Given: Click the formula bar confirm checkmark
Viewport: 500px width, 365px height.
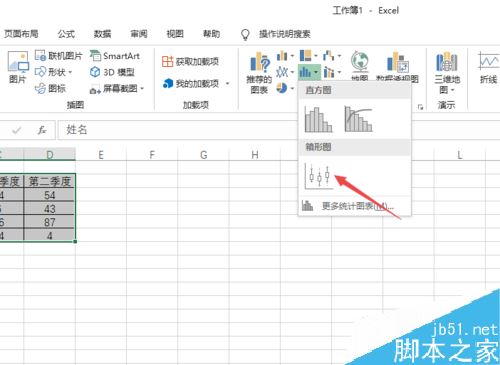Looking at the screenshot, I should coord(16,130).
